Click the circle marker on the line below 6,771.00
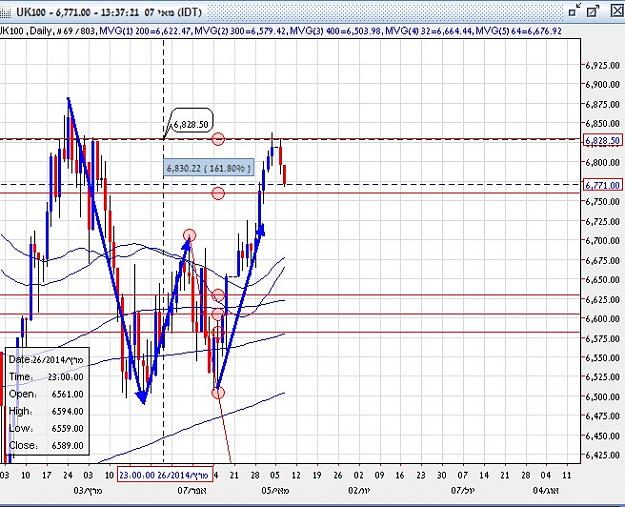The height and width of the screenshot is (507, 625). [218, 193]
